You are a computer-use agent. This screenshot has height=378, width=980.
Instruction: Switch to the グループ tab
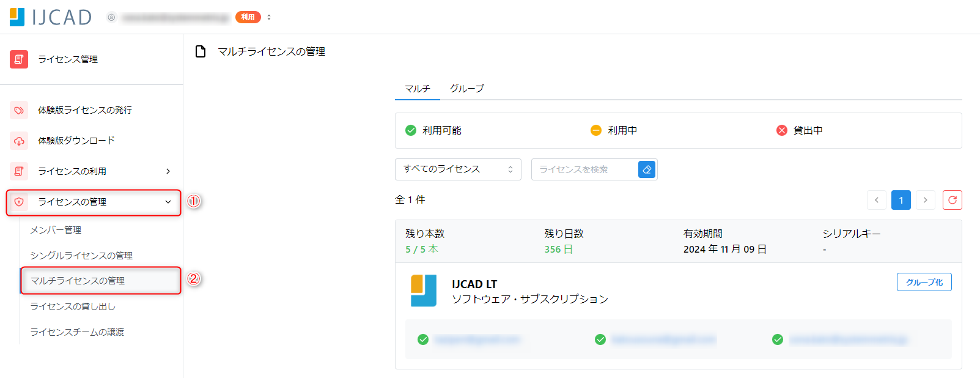tap(467, 89)
